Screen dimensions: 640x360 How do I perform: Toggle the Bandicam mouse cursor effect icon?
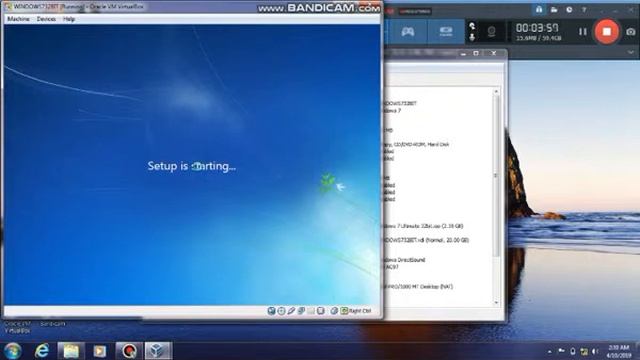[472, 26]
